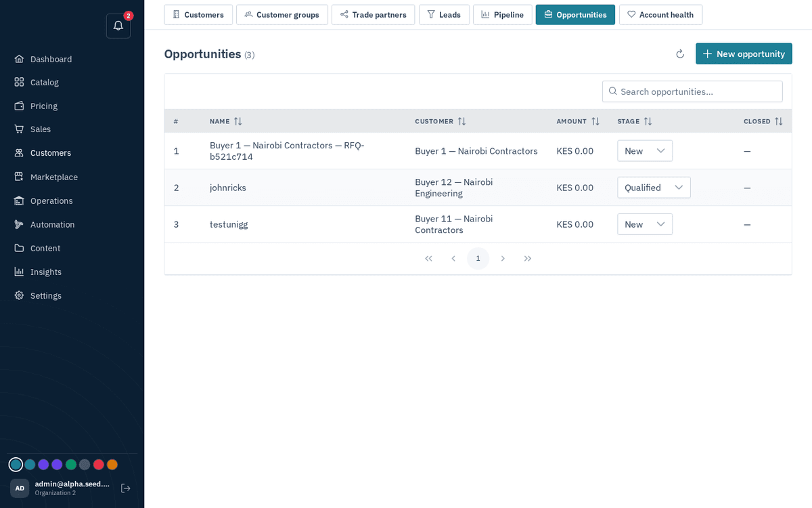The image size is (812, 508).
Task: Jump to last page double chevron
Action: [x=528, y=258]
